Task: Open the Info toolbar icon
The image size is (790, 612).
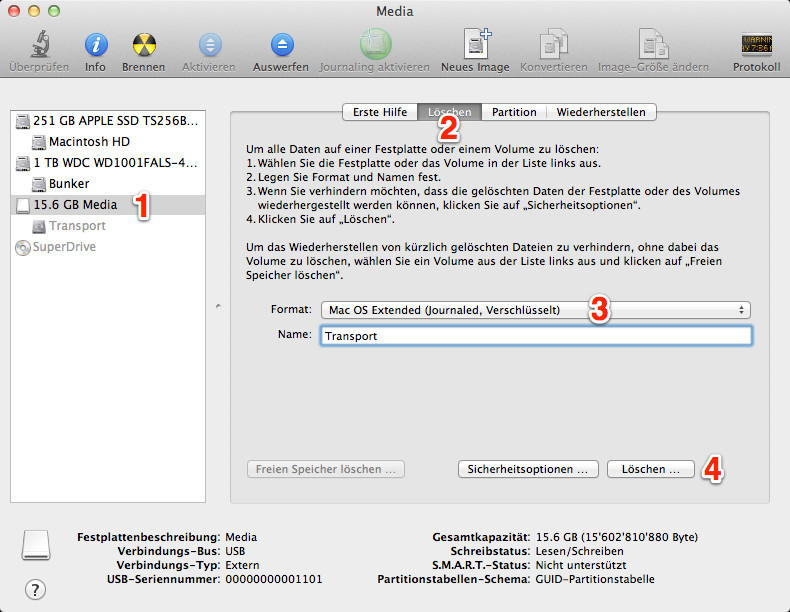Action: tap(96, 44)
